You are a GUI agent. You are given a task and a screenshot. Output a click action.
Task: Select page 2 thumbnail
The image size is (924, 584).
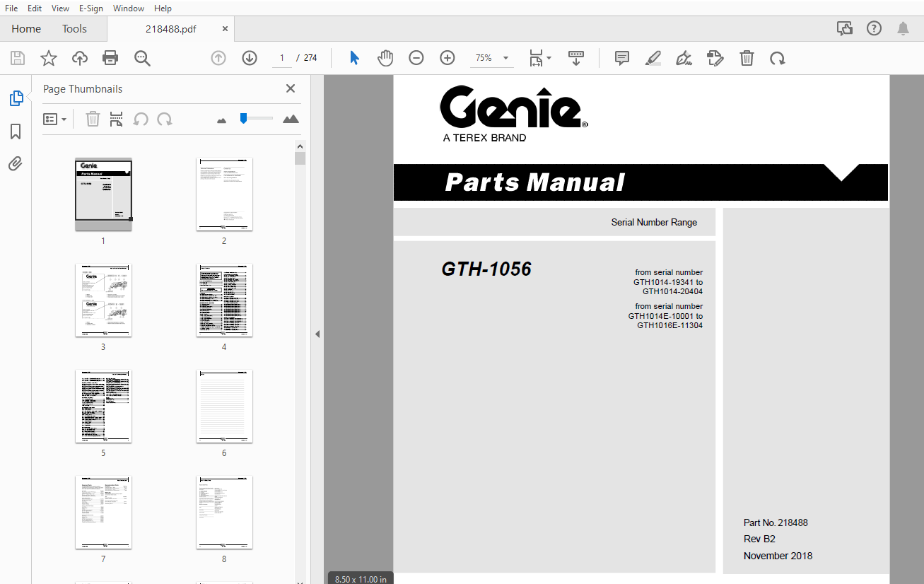click(x=224, y=194)
